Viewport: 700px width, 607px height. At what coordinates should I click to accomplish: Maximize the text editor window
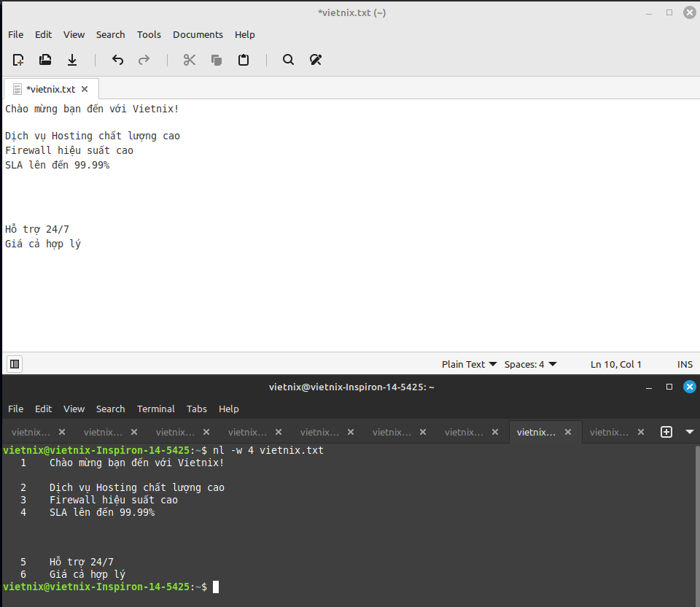[x=669, y=12]
